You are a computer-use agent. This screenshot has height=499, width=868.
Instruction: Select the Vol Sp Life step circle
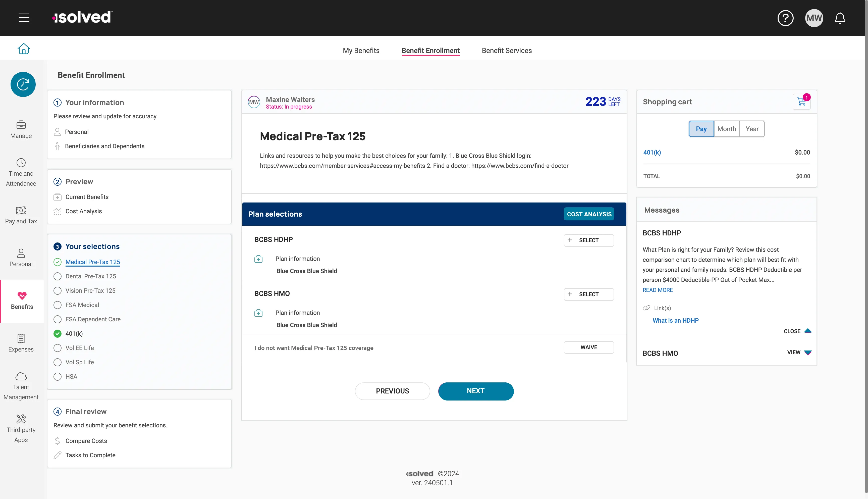pyautogui.click(x=58, y=362)
